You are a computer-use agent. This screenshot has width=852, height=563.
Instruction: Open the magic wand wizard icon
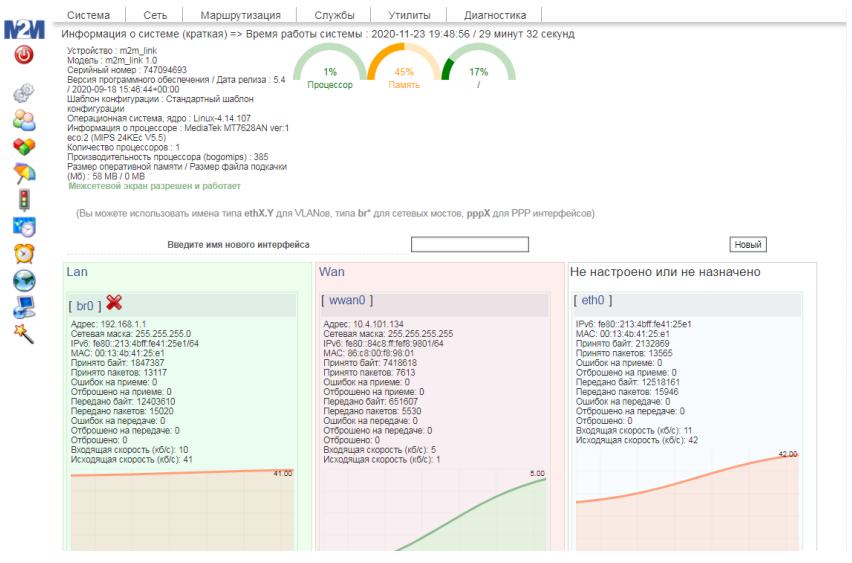24,333
